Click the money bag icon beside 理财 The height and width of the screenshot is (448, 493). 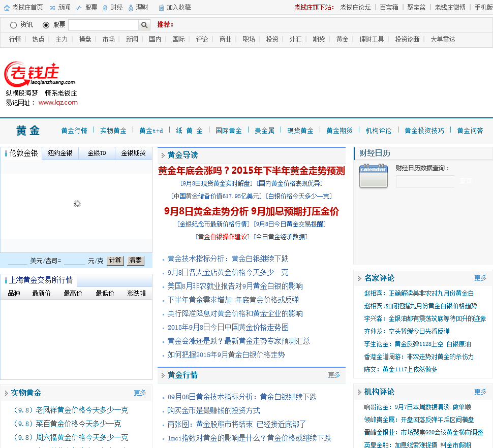(x=131, y=8)
